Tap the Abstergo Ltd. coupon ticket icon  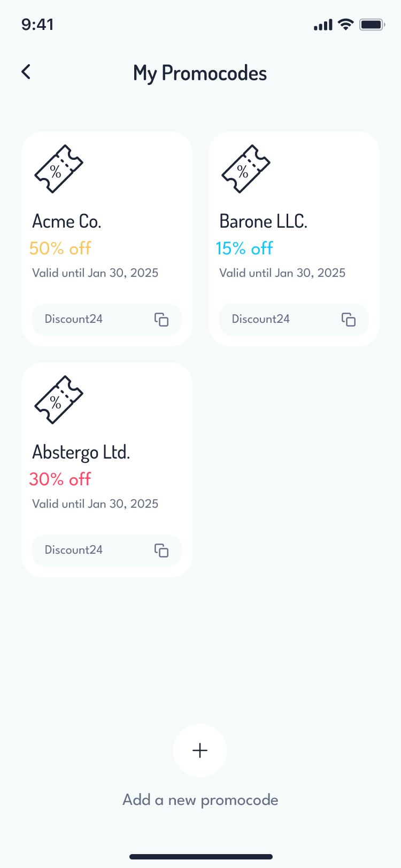pyautogui.click(x=59, y=400)
